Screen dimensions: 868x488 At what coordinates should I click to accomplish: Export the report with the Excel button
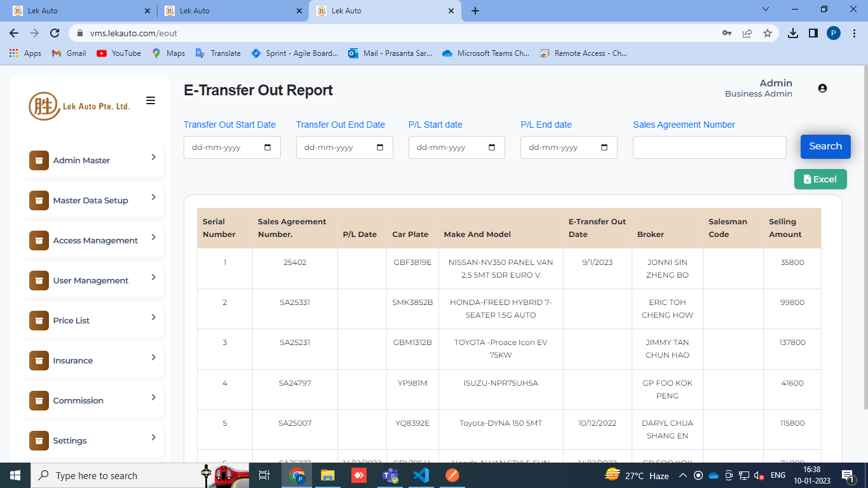(x=820, y=179)
